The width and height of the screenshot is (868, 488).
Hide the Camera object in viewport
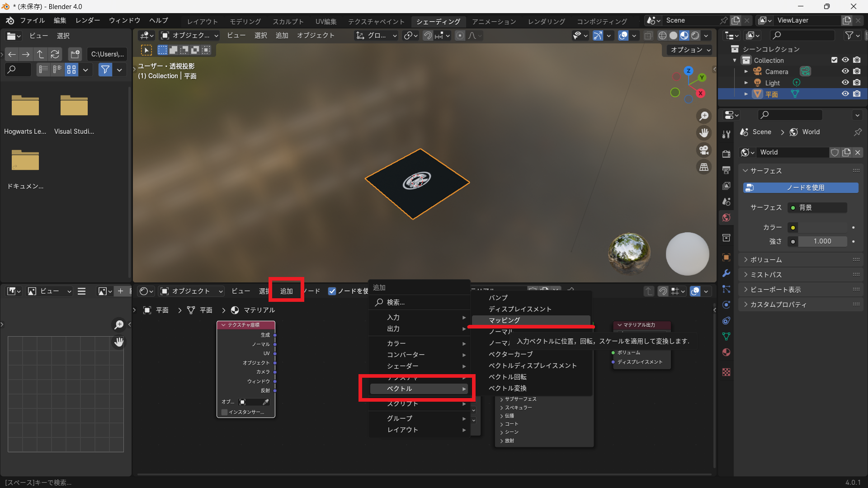tap(845, 71)
